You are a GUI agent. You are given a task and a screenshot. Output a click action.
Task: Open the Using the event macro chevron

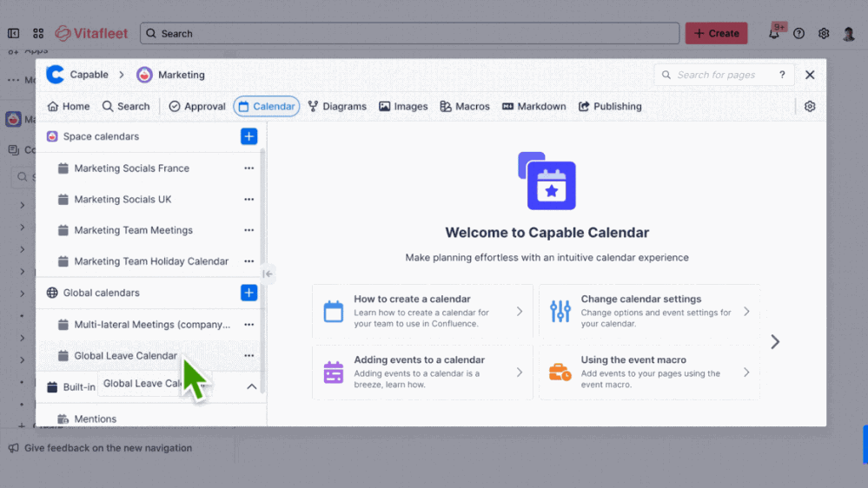coord(746,373)
